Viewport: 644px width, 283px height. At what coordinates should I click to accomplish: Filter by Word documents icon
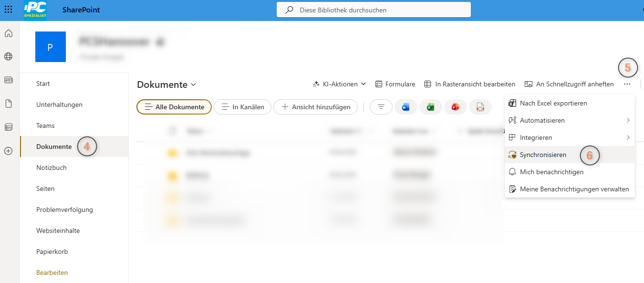406,107
